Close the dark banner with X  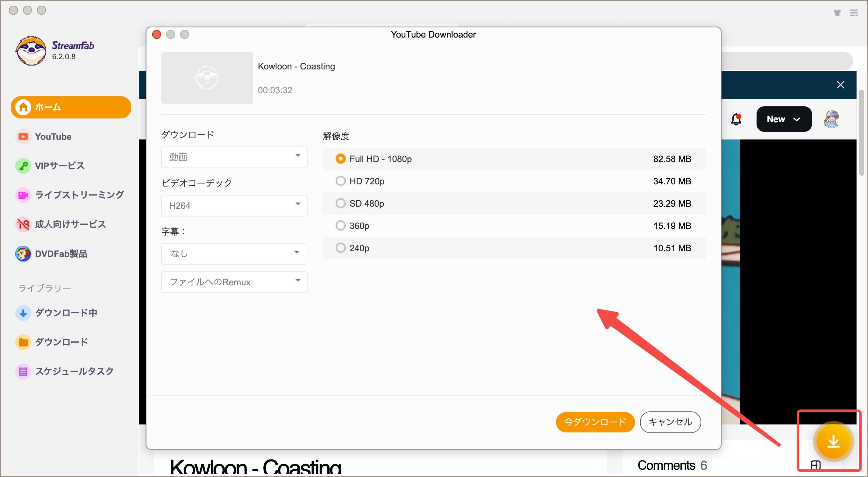click(x=840, y=85)
